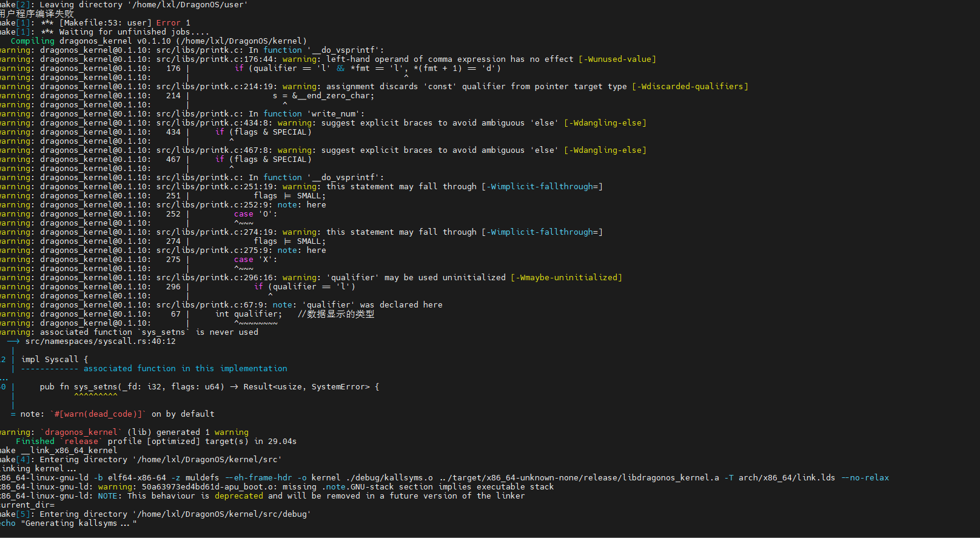980x538 pixels.
Task: Click the [-Wdiscarded-qualifiers] warning flag
Action: pyautogui.click(x=690, y=87)
